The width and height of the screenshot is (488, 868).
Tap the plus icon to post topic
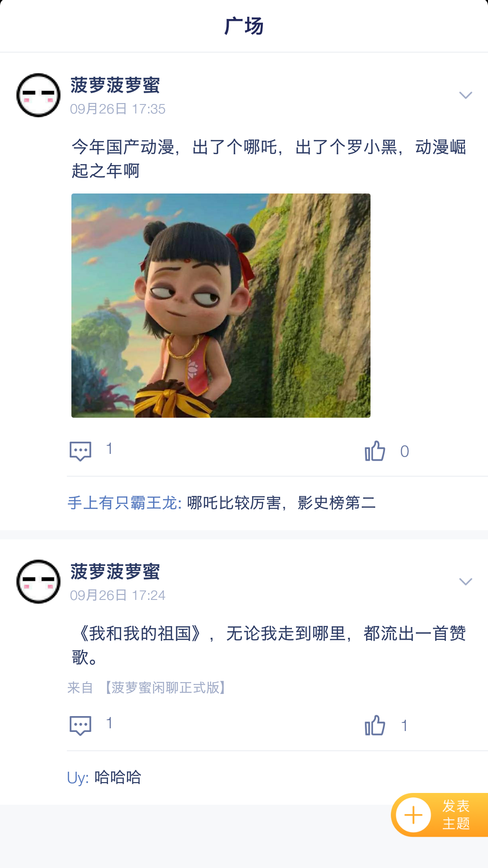(413, 815)
